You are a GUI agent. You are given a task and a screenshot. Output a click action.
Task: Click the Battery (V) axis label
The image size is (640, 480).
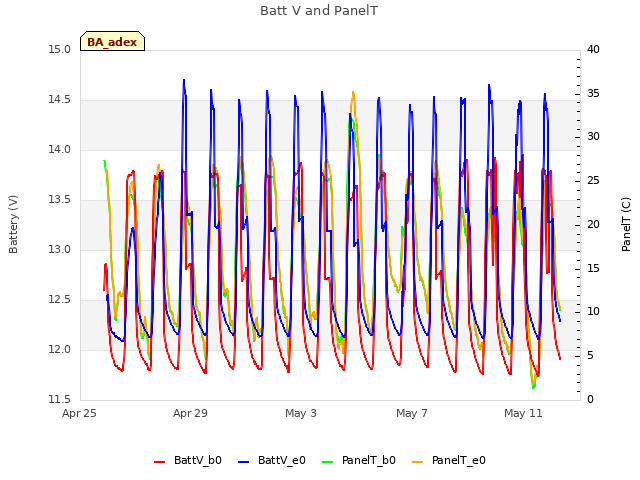[x=13, y=224]
